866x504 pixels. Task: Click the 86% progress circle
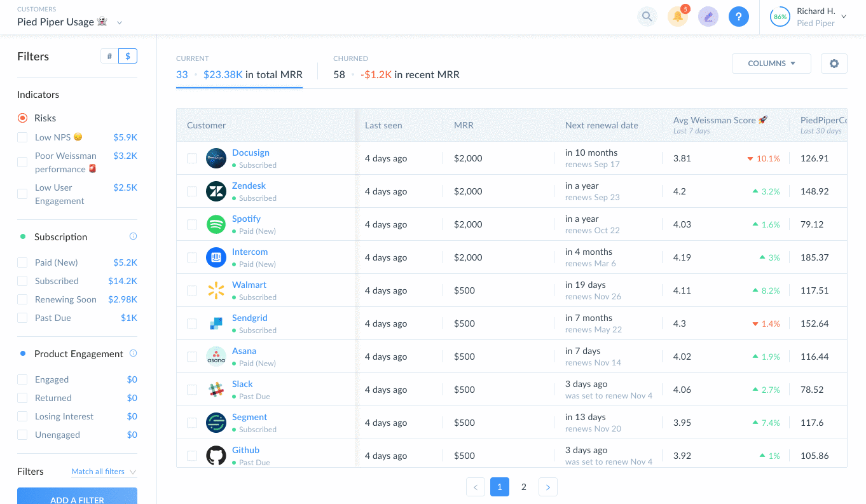(780, 17)
